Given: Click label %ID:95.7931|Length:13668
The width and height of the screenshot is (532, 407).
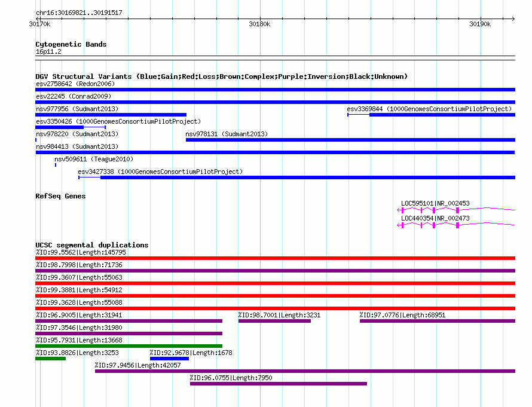Looking at the screenshot, I should 79,340.
